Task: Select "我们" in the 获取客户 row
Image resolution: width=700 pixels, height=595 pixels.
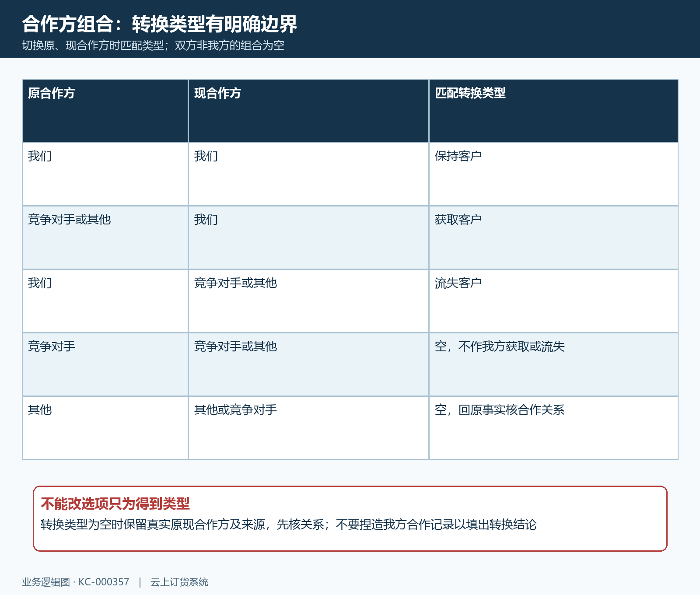Action: [x=308, y=238]
